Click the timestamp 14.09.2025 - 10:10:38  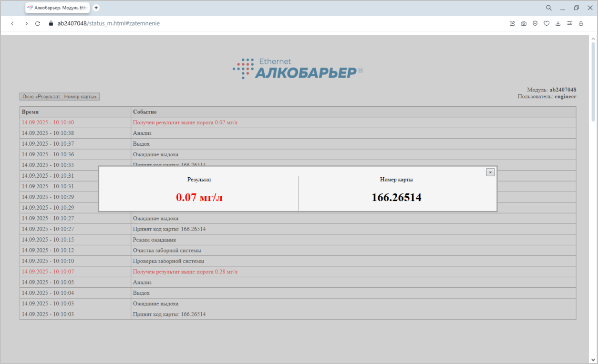click(48, 133)
